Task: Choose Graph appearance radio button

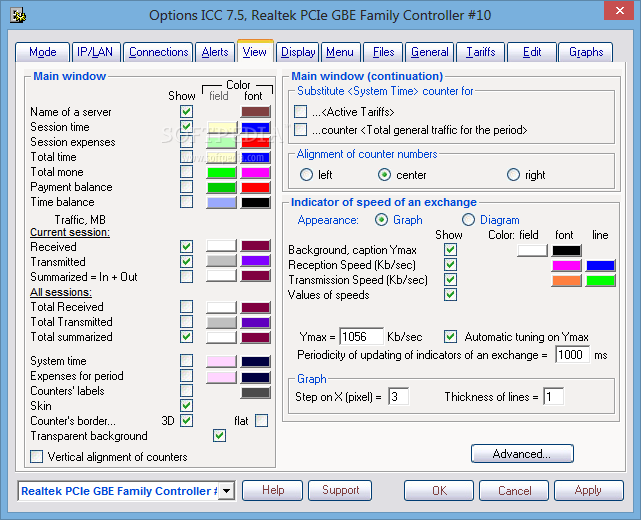Action: coord(381,220)
